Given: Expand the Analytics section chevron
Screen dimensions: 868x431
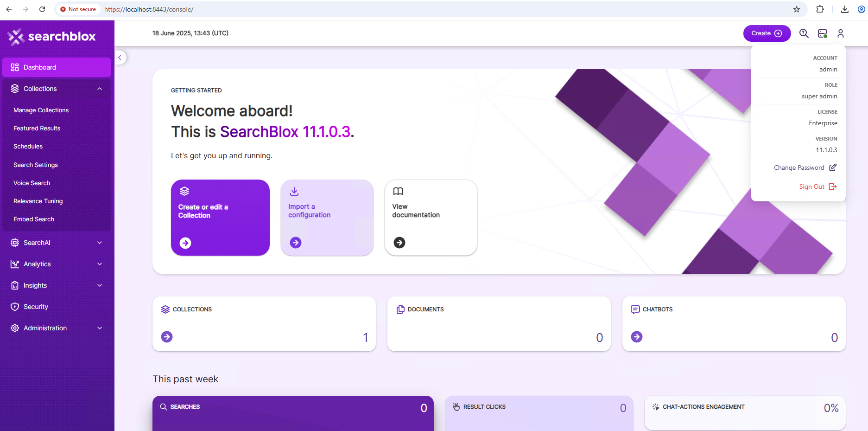Looking at the screenshot, I should [100, 264].
